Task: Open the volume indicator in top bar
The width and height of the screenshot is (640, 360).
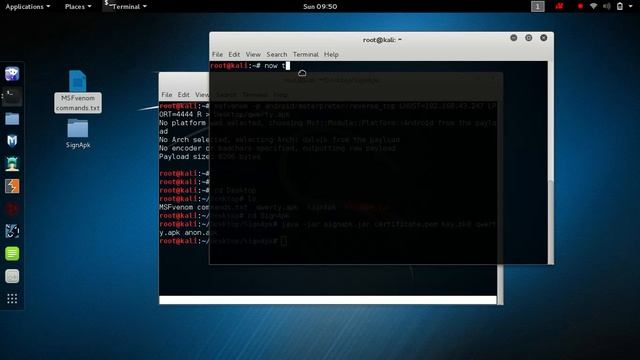Action: tap(607, 6)
